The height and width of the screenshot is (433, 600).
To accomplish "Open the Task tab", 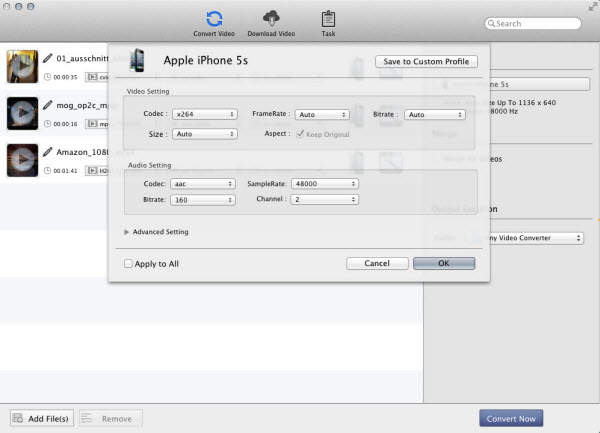I will click(x=328, y=24).
